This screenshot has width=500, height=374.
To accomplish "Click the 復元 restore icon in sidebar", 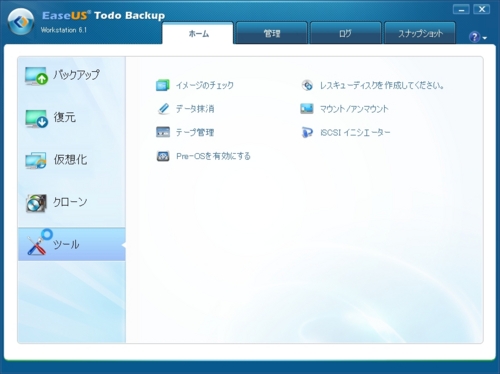I will (36, 118).
